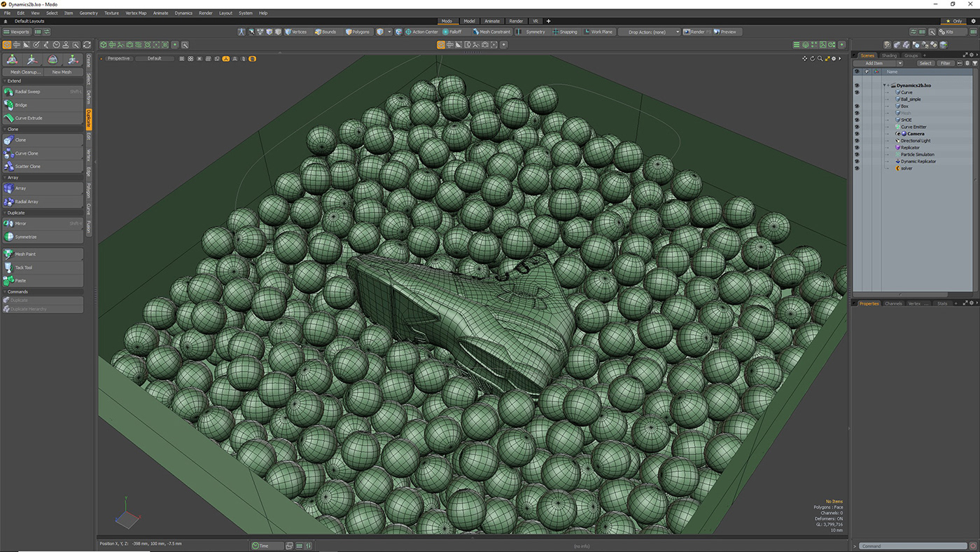Select the Curve Emitter item in tree

(913, 127)
